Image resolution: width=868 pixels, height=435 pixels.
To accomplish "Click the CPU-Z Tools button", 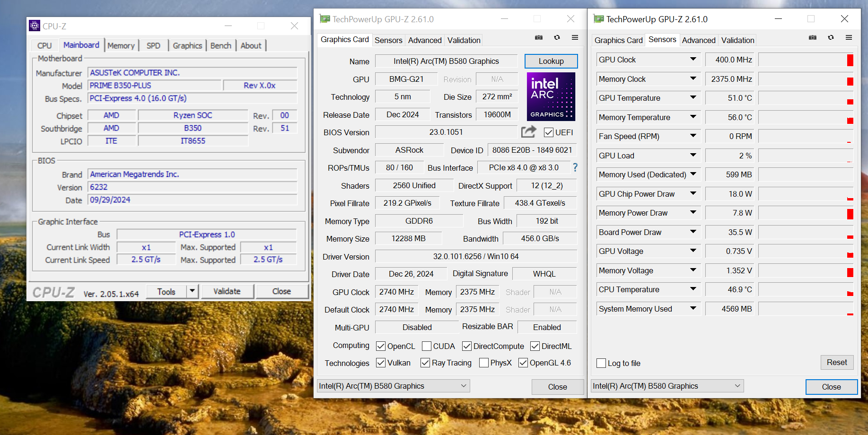I will click(166, 291).
